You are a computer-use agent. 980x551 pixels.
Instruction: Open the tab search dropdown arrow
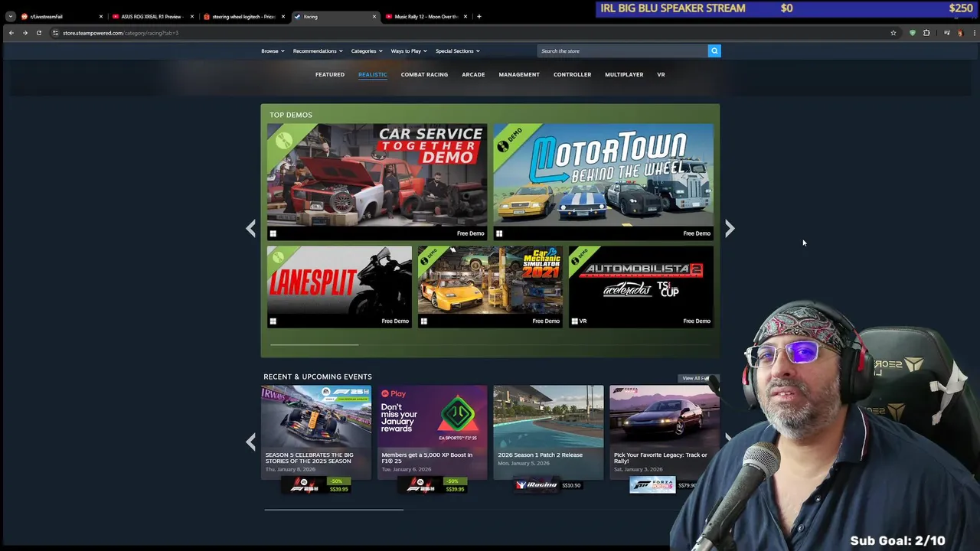(x=10, y=16)
